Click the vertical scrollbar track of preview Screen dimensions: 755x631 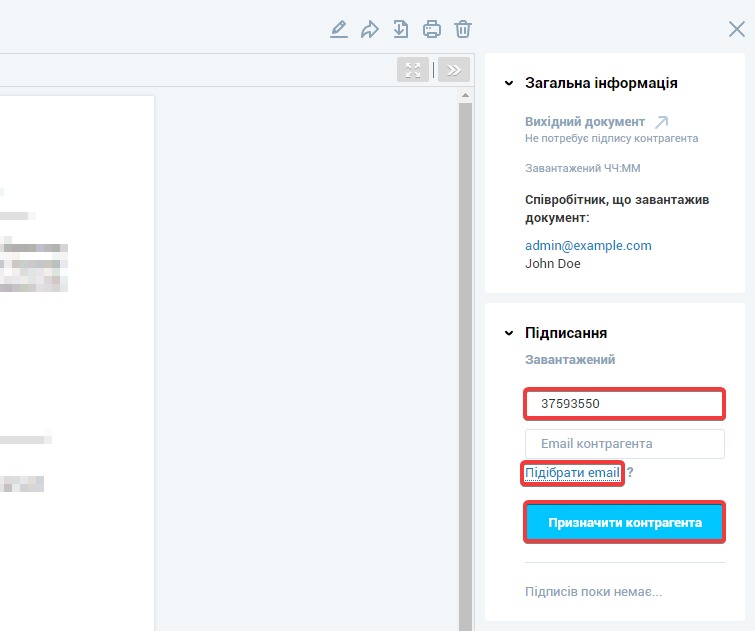click(x=464, y=360)
